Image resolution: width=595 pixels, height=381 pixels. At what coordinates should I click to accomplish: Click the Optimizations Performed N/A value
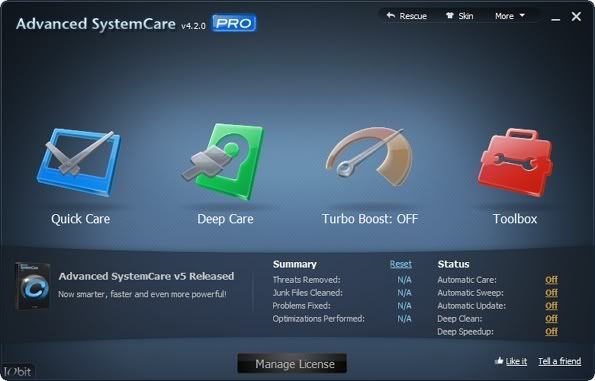tap(404, 319)
